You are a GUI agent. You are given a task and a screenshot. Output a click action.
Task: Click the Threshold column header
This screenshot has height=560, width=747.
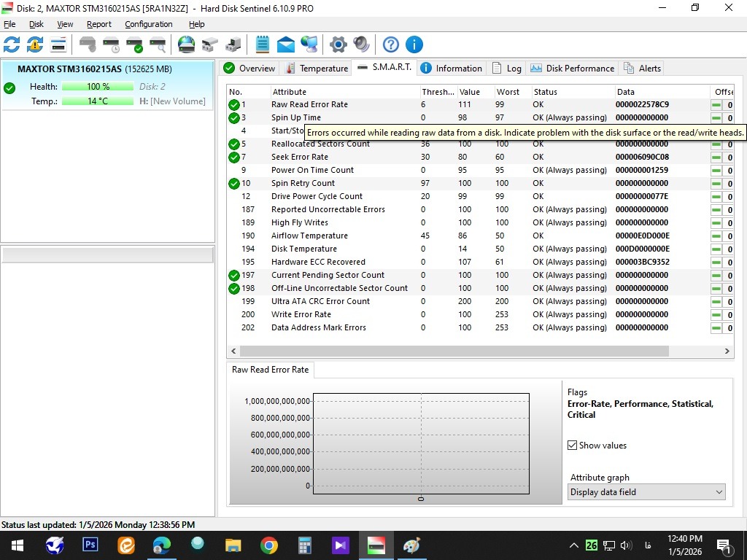(x=437, y=92)
